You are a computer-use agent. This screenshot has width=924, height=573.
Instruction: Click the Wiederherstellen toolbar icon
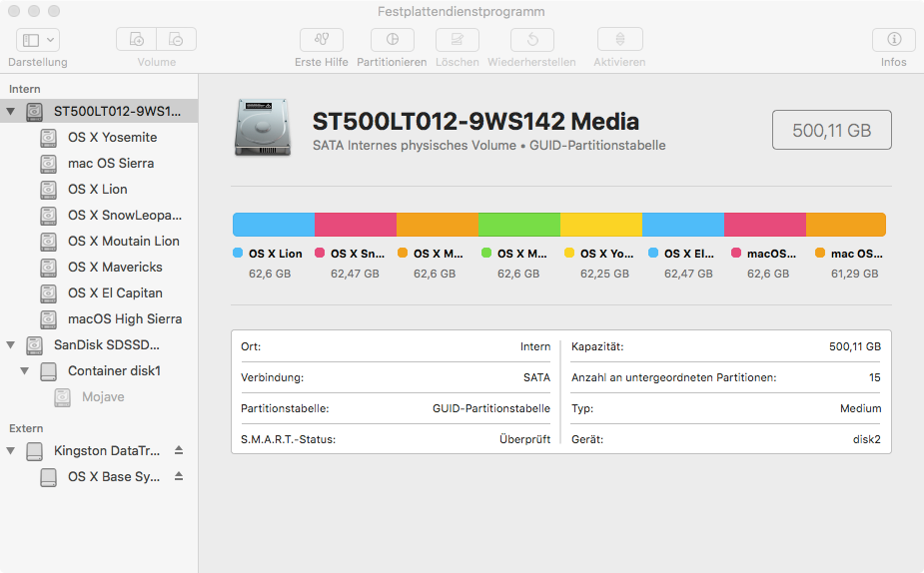532,40
